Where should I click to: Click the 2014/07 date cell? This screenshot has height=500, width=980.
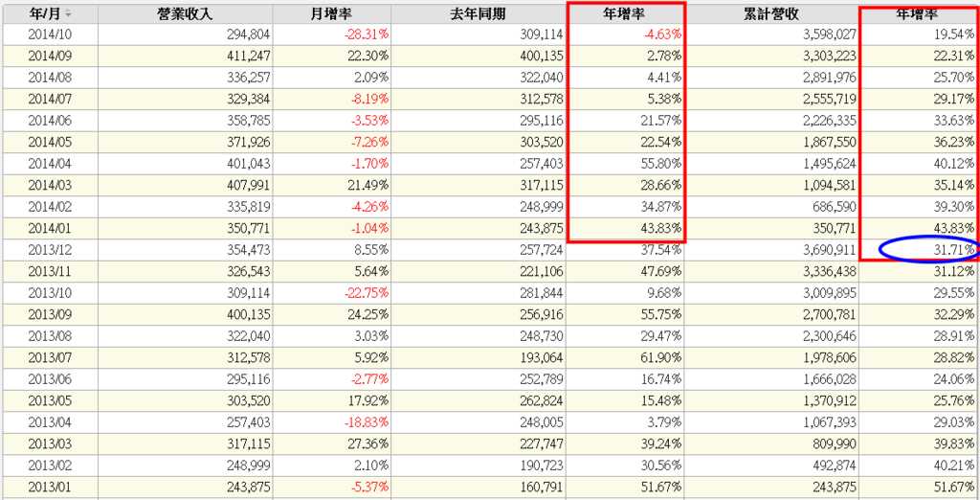coord(51,99)
